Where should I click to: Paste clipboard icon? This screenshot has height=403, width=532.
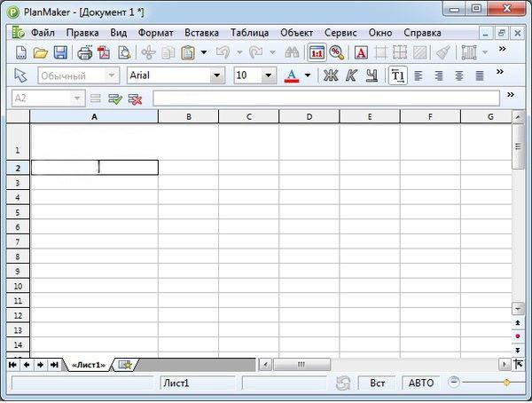(x=188, y=52)
